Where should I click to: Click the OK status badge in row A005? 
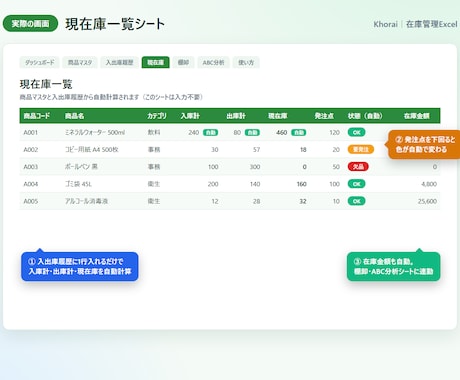[x=357, y=201]
